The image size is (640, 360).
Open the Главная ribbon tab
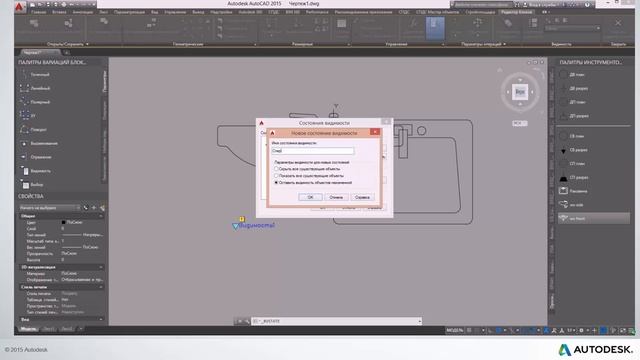[x=38, y=12]
